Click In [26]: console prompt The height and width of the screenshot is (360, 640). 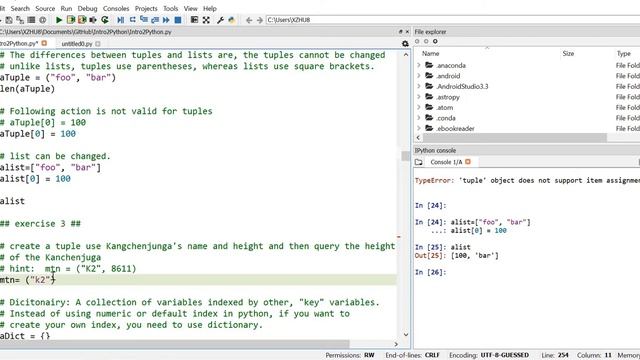[431, 272]
